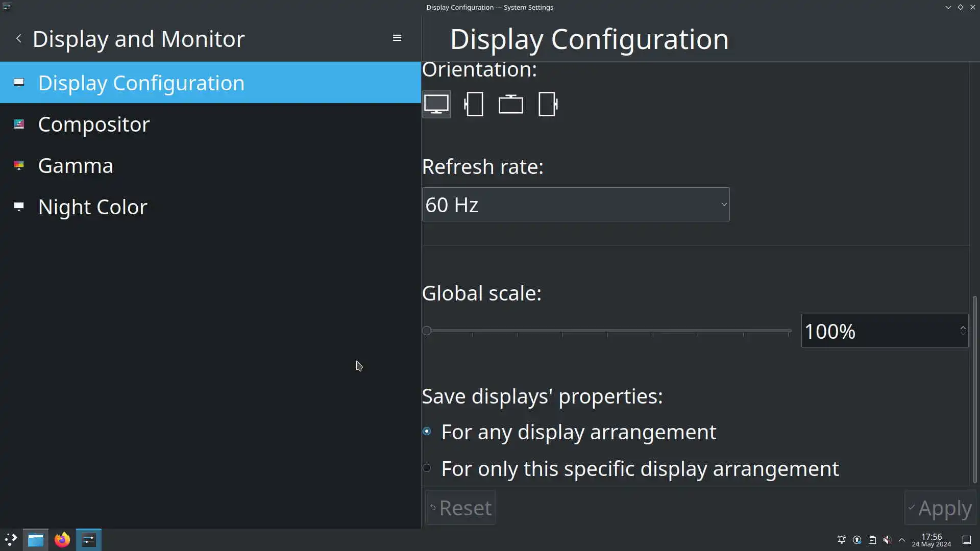Select the upside-down orientation icon
The image size is (980, 551).
pyautogui.click(x=510, y=104)
